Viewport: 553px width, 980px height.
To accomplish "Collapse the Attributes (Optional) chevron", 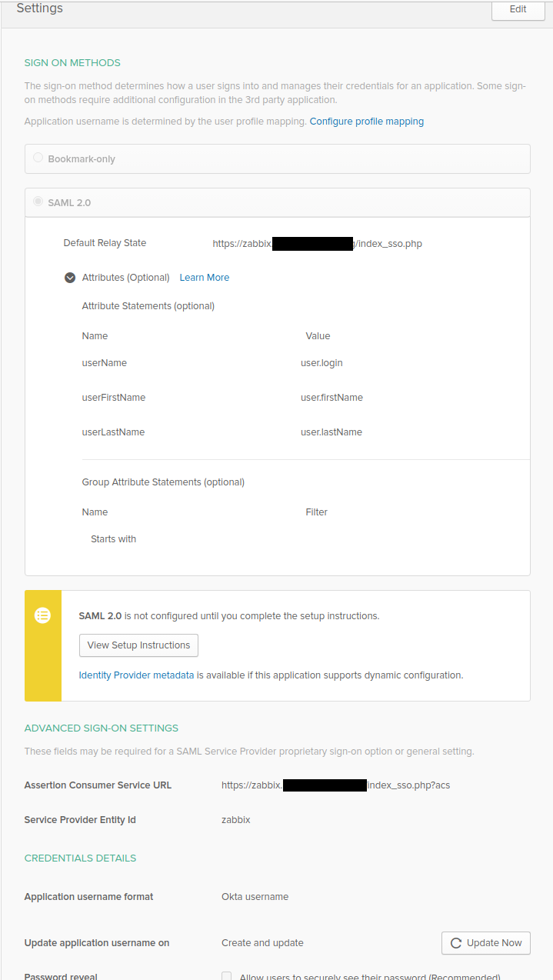I will click(70, 278).
